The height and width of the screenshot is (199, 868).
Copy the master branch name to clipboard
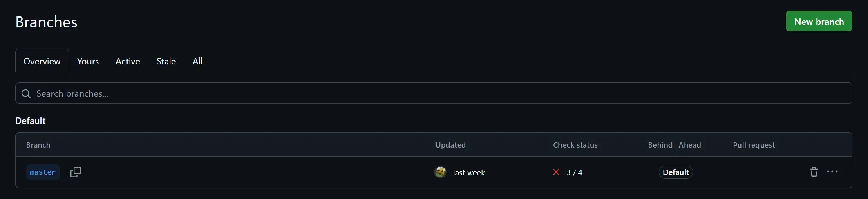pos(76,172)
